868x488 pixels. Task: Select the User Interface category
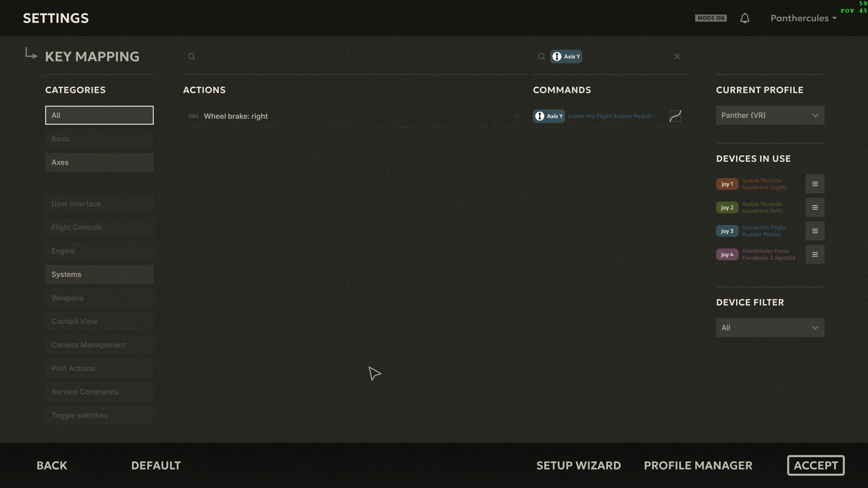(x=99, y=204)
